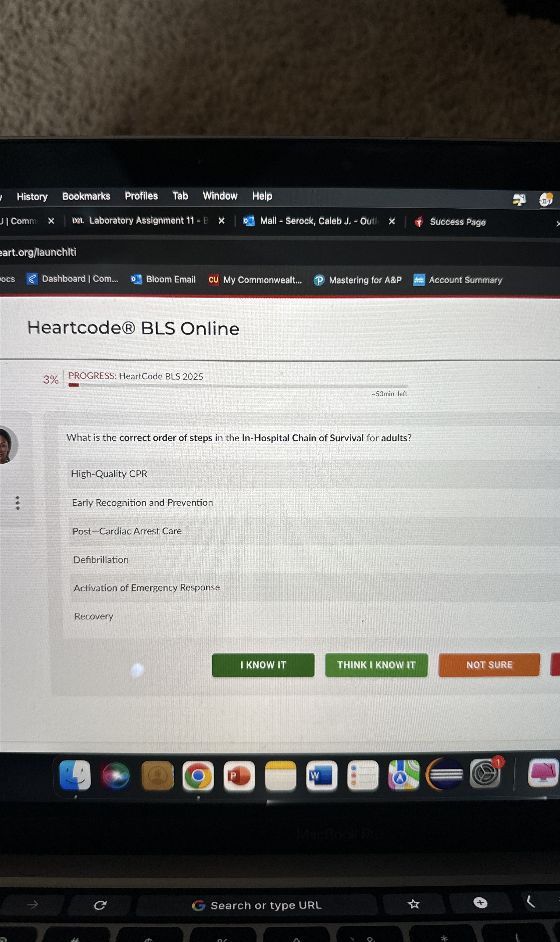Click the user avatar icon in menu bar
The width and height of the screenshot is (560, 942).
pos(546,199)
